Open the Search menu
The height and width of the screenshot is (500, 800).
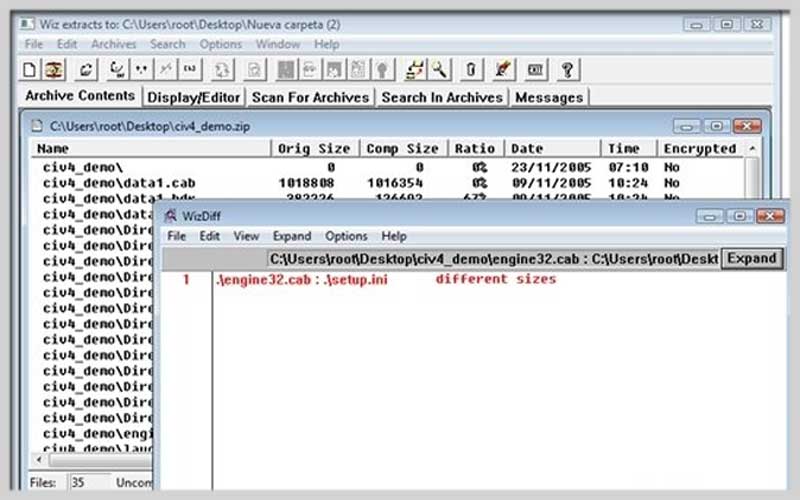[x=167, y=44]
